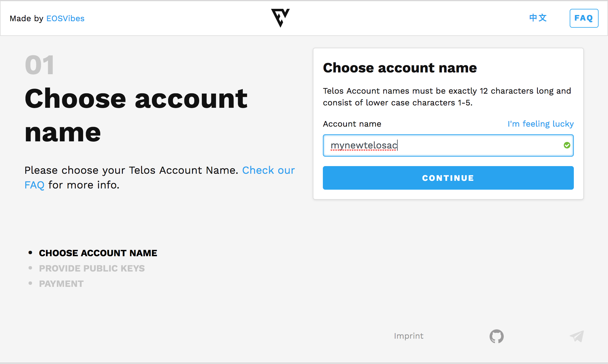Select the PAYMENT step
The width and height of the screenshot is (608, 364).
tap(61, 284)
